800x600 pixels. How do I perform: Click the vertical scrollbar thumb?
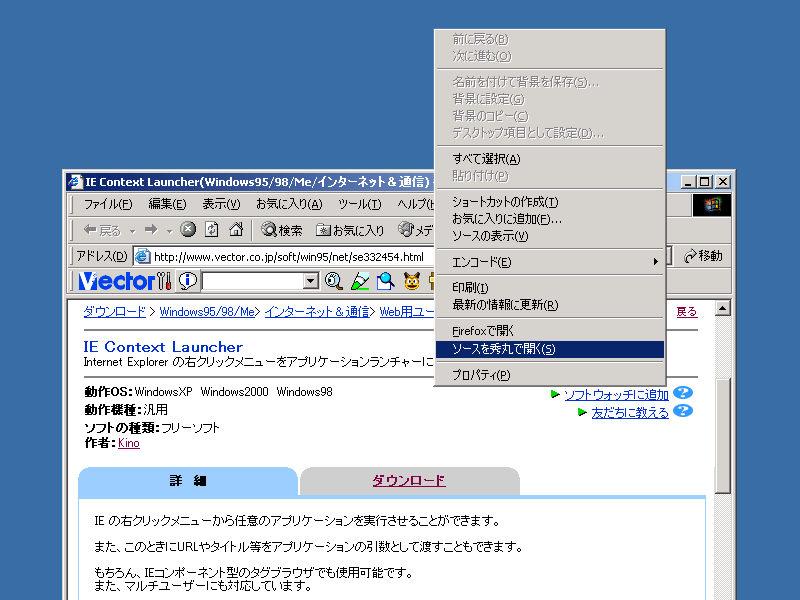[723, 435]
